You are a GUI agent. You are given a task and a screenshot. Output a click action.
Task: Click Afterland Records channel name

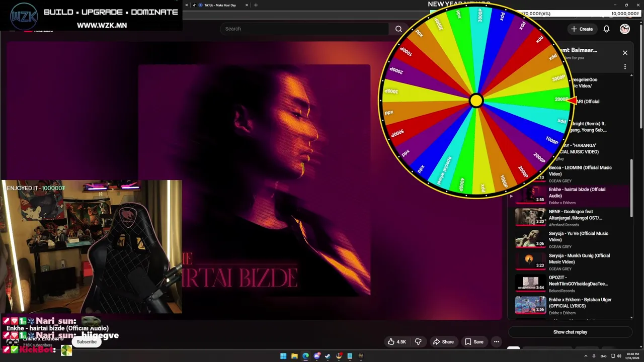(564, 225)
